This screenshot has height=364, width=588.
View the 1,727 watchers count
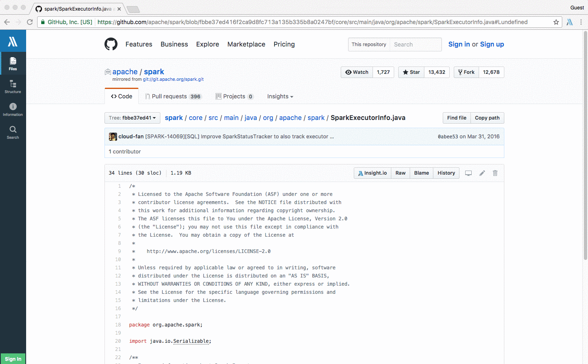[384, 72]
